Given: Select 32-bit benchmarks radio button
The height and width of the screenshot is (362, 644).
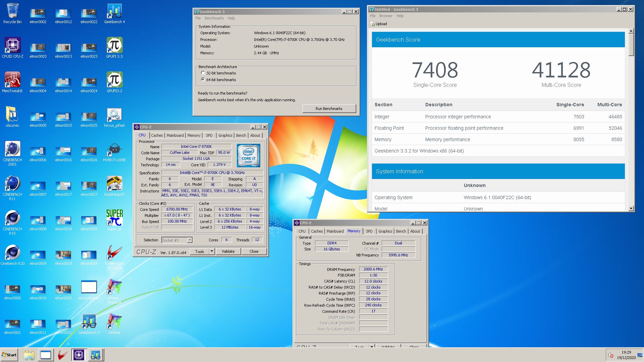Looking at the screenshot, I should (x=203, y=73).
